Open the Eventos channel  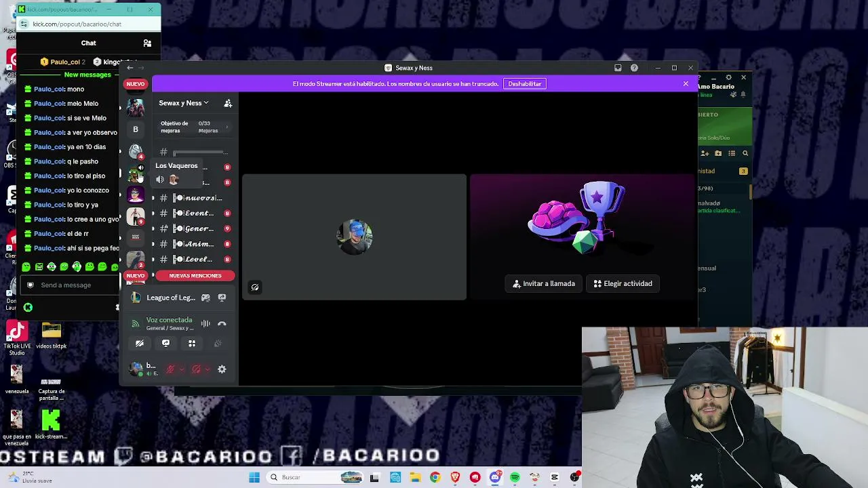point(195,213)
